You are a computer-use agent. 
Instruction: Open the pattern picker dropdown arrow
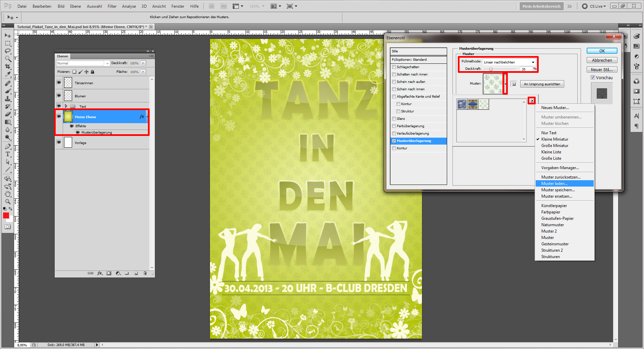[x=505, y=84]
